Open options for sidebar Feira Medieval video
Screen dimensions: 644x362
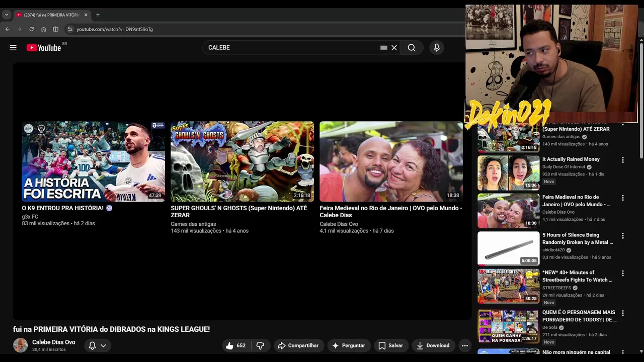tap(623, 198)
